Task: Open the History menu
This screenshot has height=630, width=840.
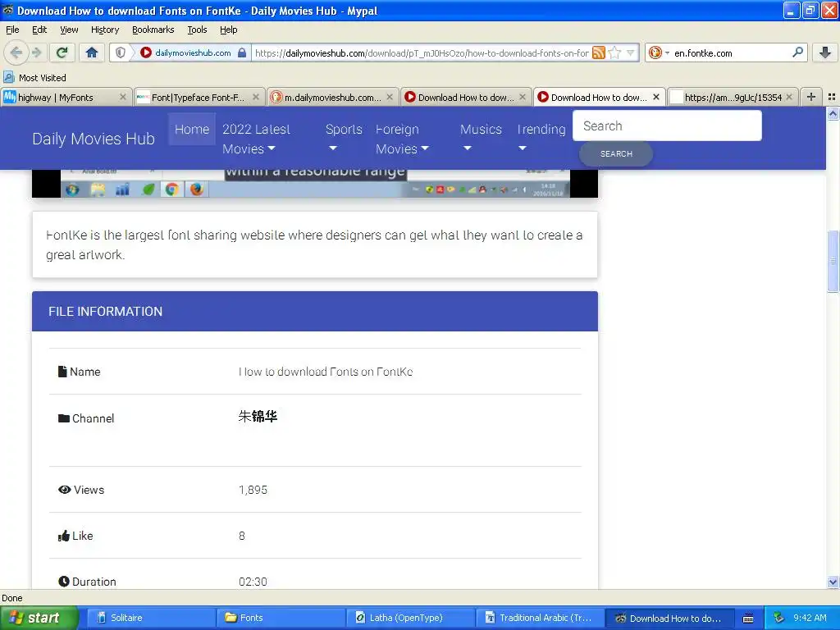Action: click(104, 30)
